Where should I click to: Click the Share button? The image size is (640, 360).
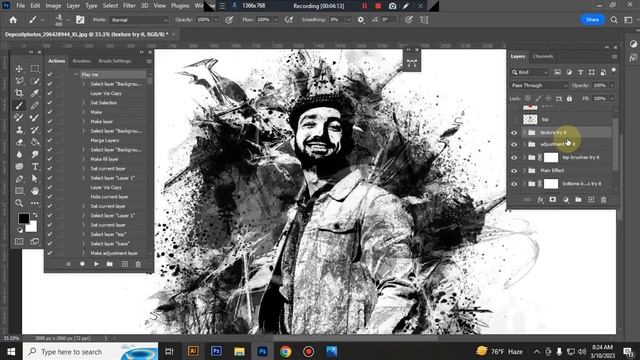(592, 20)
